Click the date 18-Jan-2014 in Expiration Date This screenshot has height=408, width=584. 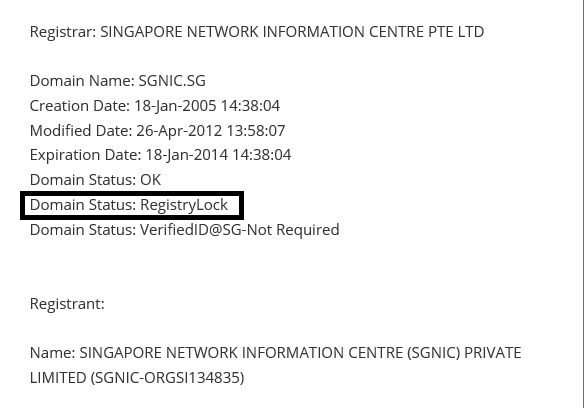(187, 155)
